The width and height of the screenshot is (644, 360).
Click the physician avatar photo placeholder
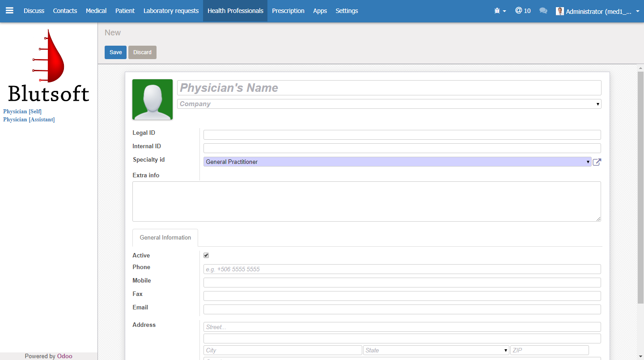coord(153,99)
